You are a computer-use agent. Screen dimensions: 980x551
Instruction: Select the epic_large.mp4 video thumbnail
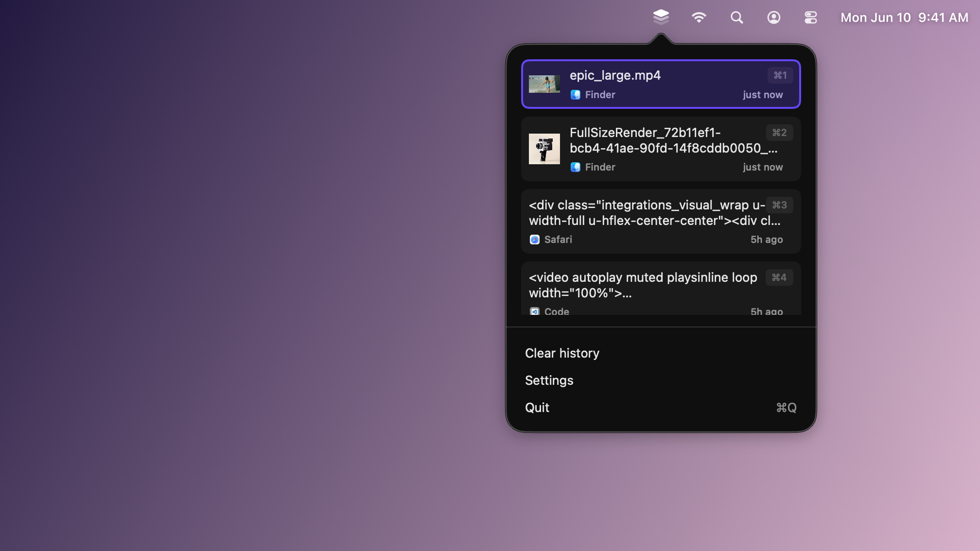click(544, 84)
